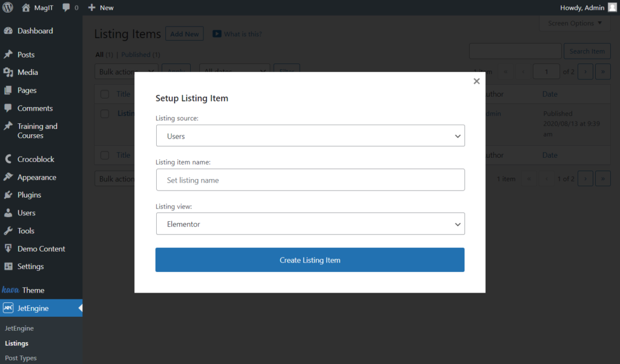Open the comments bubble in admin bar
Image resolution: width=620 pixels, height=364 pixels.
tap(66, 7)
